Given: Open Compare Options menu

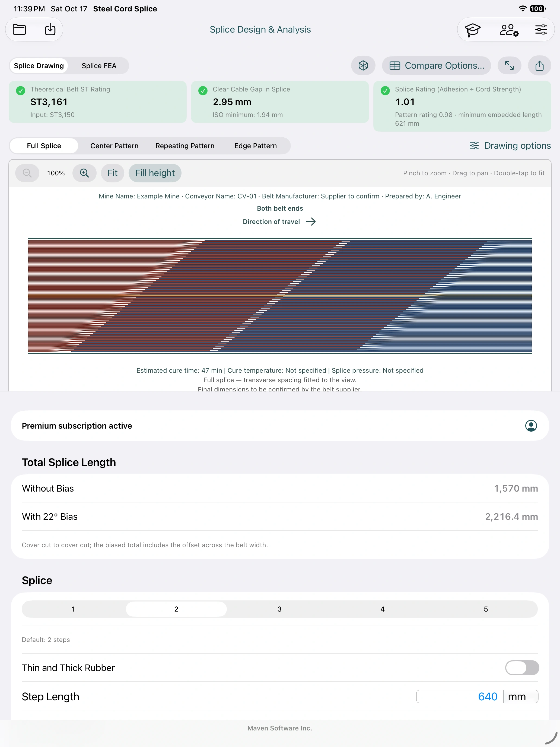Looking at the screenshot, I should (x=437, y=65).
